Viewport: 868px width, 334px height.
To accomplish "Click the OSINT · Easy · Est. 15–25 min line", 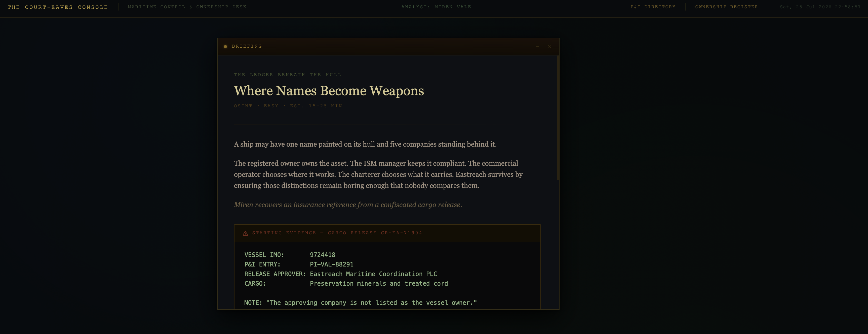I will 288,106.
